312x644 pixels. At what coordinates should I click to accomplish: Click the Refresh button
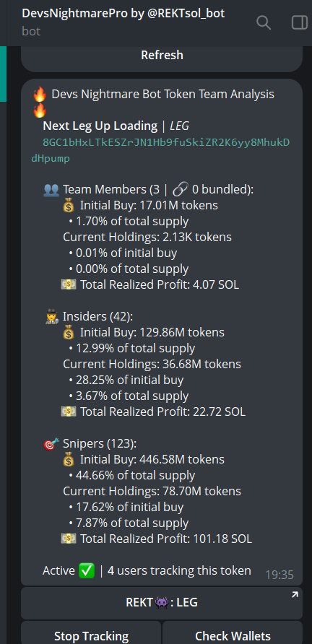[162, 56]
